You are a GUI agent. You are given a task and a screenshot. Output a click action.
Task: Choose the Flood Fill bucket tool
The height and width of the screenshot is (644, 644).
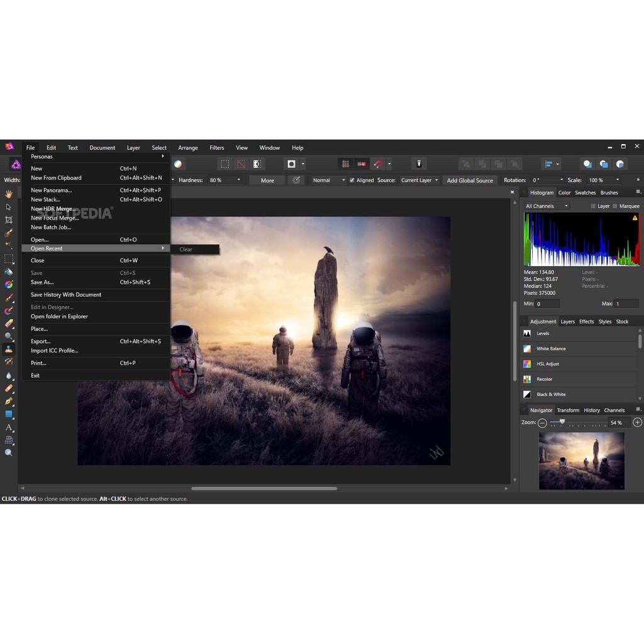[x=9, y=272]
